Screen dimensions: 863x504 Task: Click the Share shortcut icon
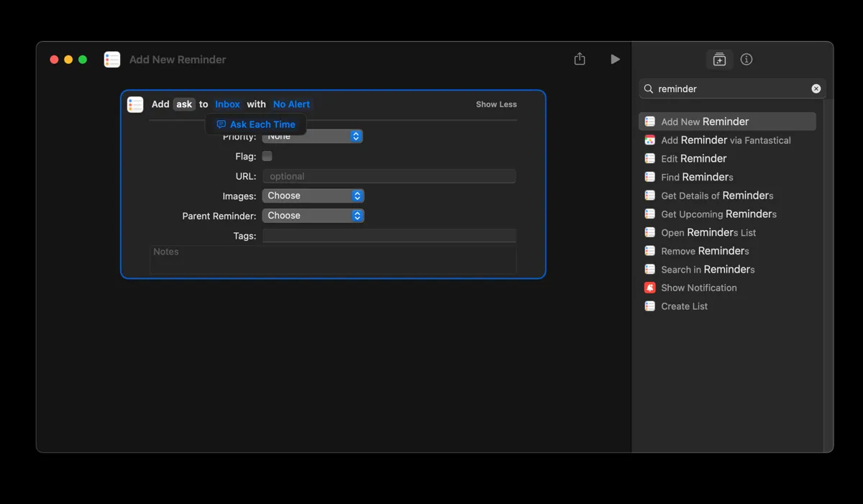click(x=580, y=59)
